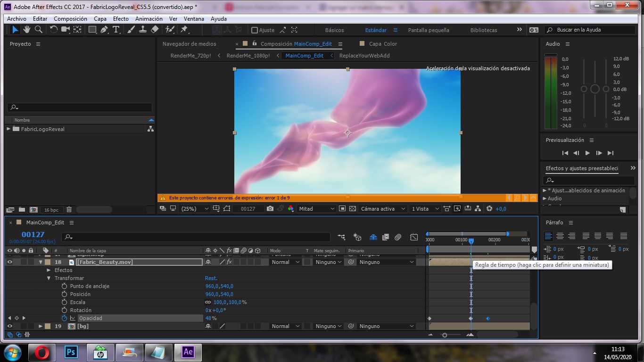Select the Eraser tool
Screen dimensions: 644x362
click(155, 29)
